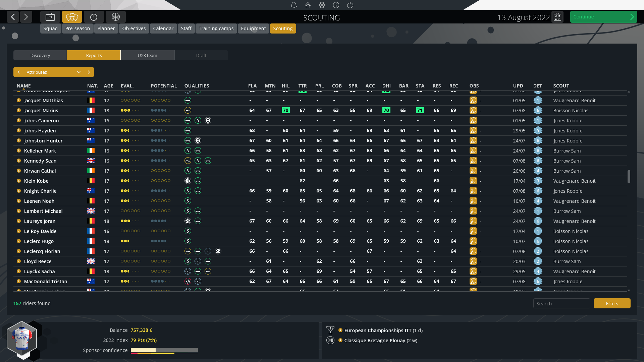The width and height of the screenshot is (644, 362).
Task: Click the stopwatch icon in the toolbar
Action: (x=94, y=17)
